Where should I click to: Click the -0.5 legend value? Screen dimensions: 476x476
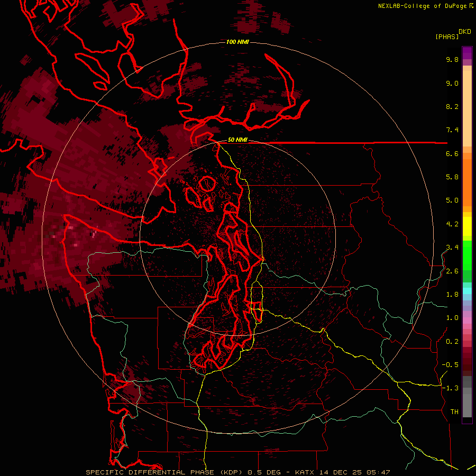click(450, 365)
